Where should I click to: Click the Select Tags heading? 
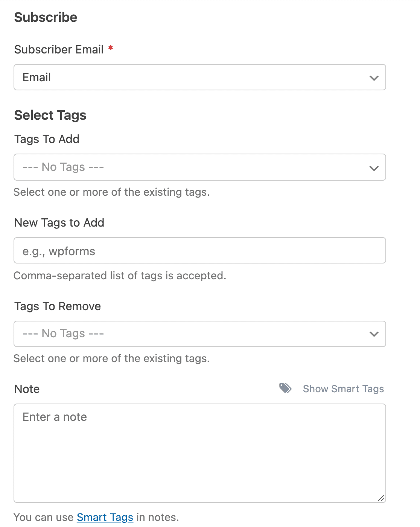point(50,115)
